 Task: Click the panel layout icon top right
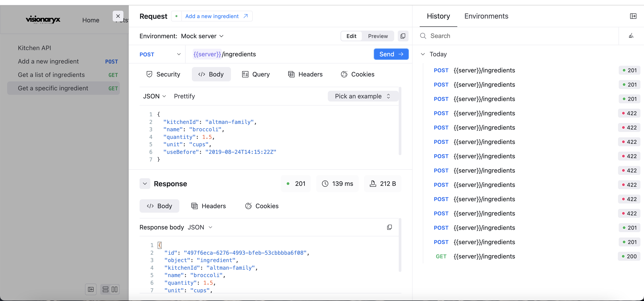click(633, 16)
